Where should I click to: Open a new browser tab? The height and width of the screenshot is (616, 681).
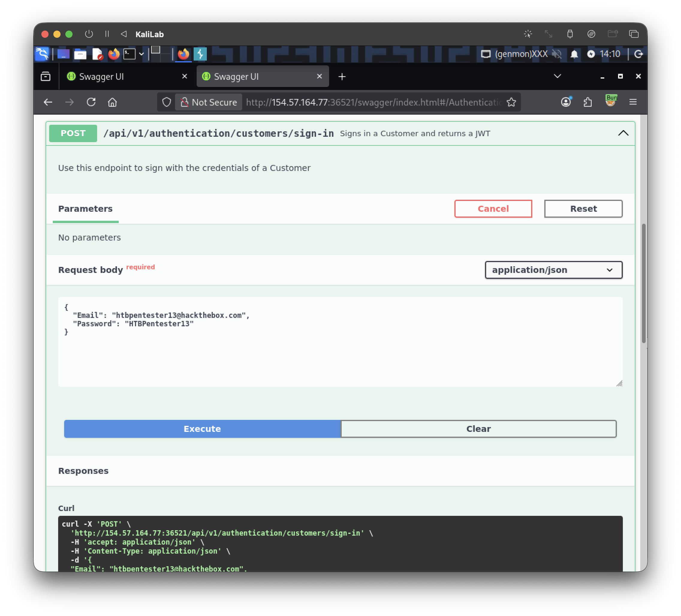pyautogui.click(x=342, y=77)
